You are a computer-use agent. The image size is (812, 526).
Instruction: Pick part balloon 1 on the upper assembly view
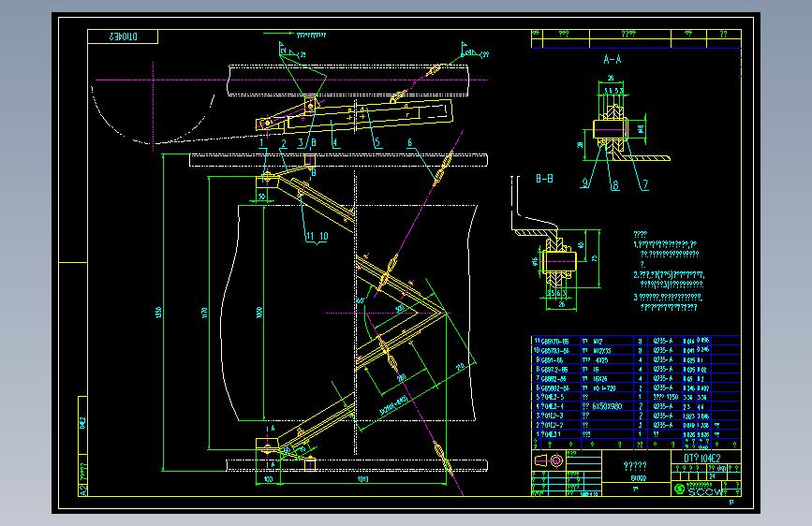(x=261, y=143)
